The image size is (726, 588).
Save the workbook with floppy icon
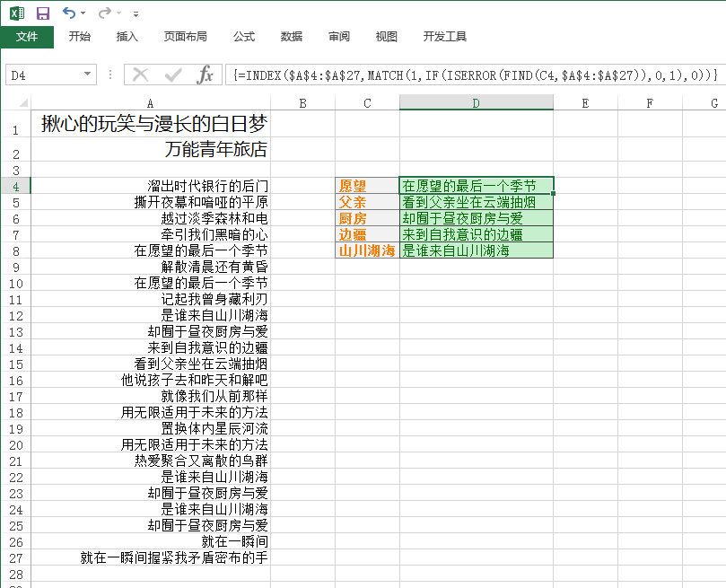tap(43, 13)
